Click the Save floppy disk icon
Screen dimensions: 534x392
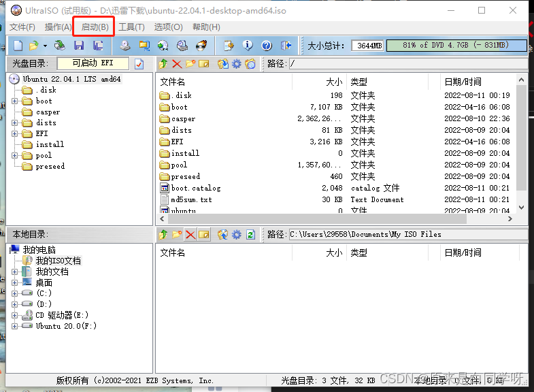click(79, 46)
